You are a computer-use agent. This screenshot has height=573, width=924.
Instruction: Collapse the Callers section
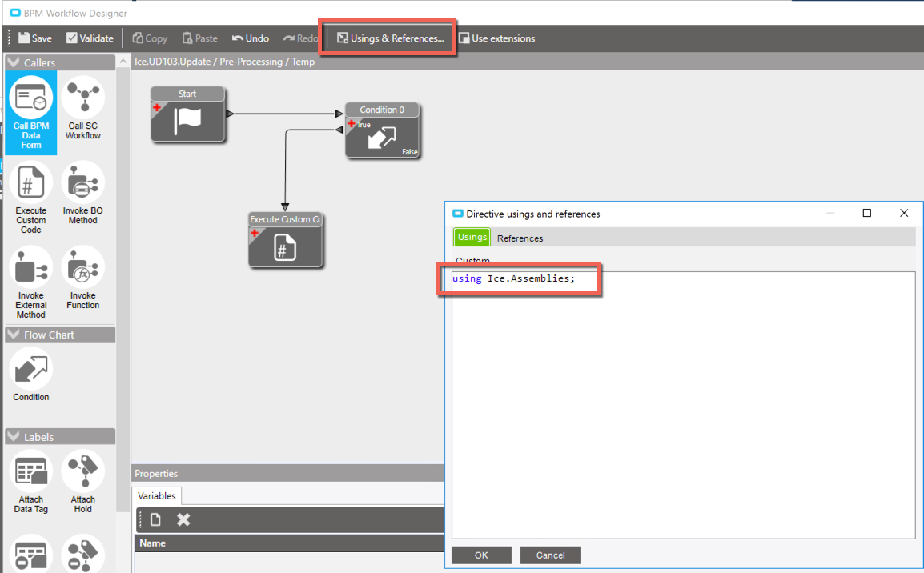[15, 62]
